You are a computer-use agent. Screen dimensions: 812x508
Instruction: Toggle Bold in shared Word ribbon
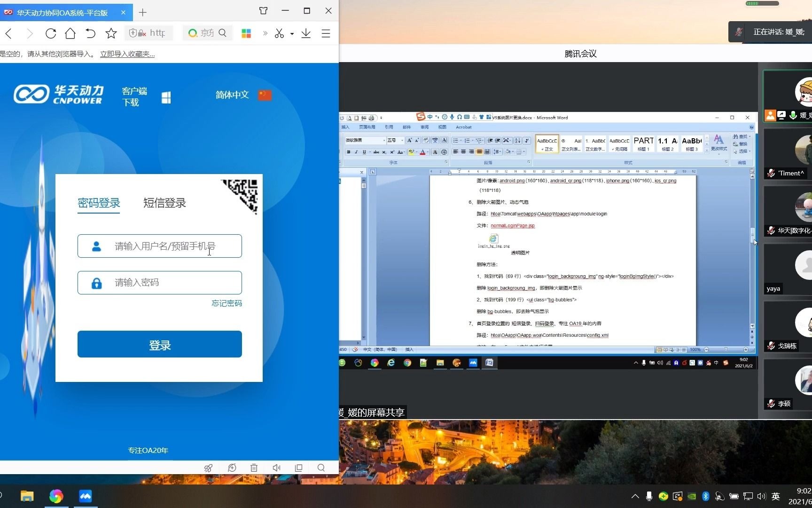point(349,152)
